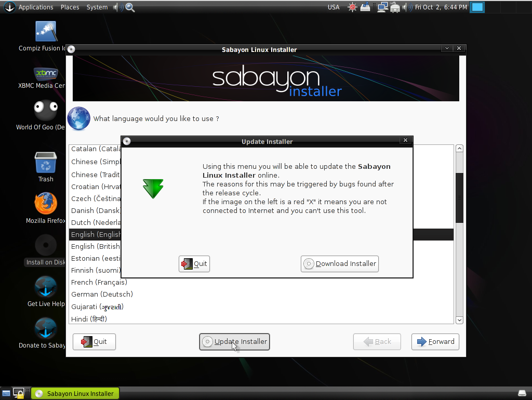Click the disc icon in Sabayon Linux Installer title bar

click(71, 49)
